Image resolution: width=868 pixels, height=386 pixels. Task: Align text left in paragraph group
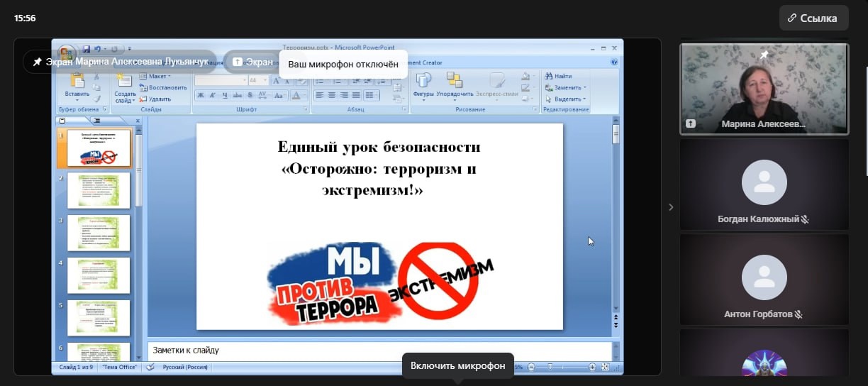pyautogui.click(x=319, y=95)
